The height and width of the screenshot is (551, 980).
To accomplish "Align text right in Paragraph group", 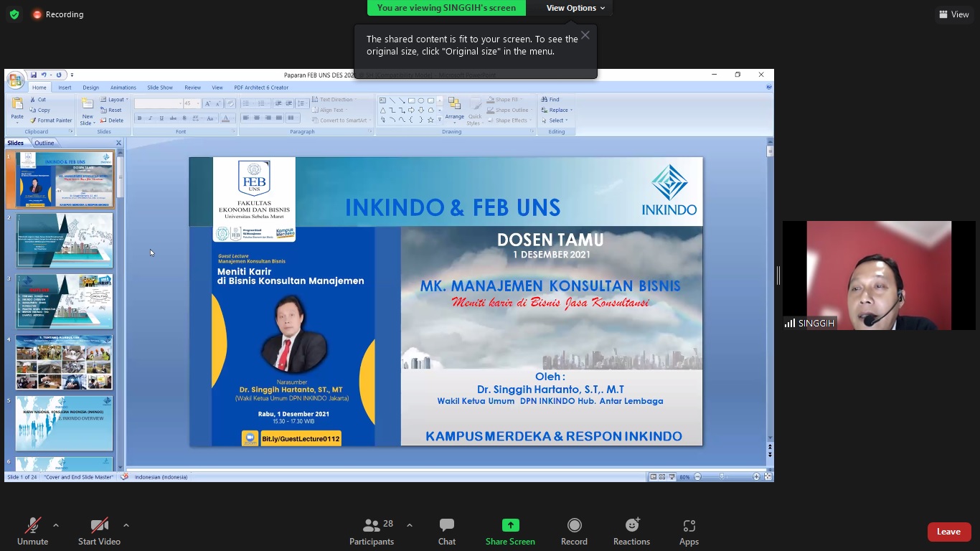I will point(268,118).
